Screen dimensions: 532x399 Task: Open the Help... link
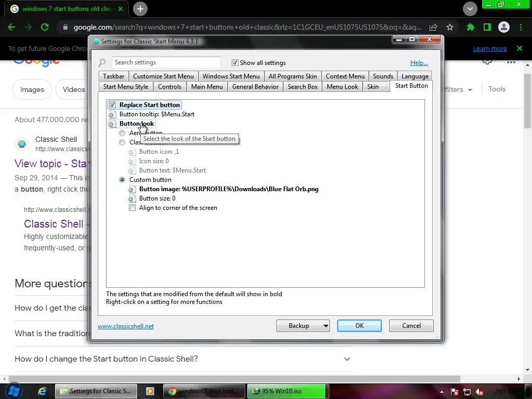[x=419, y=63]
